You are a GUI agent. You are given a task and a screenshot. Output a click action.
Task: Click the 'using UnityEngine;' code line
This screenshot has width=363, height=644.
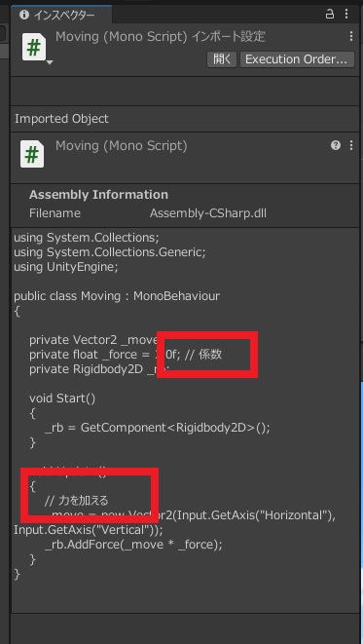click(66, 267)
